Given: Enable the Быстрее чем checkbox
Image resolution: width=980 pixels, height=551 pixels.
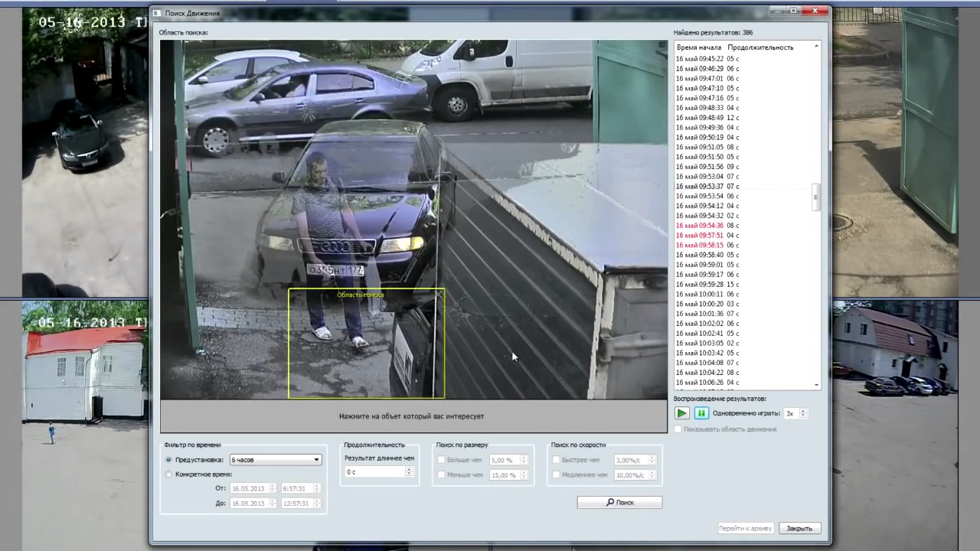Looking at the screenshot, I should 556,460.
